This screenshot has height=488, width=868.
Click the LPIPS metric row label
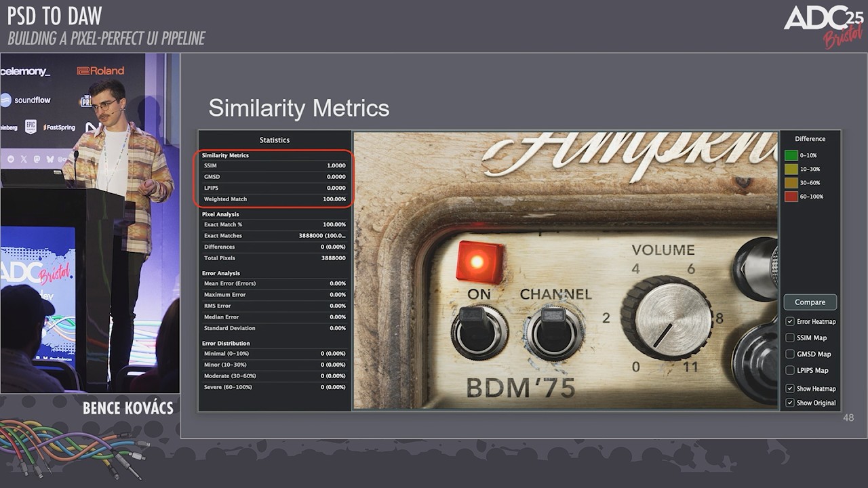click(x=212, y=188)
